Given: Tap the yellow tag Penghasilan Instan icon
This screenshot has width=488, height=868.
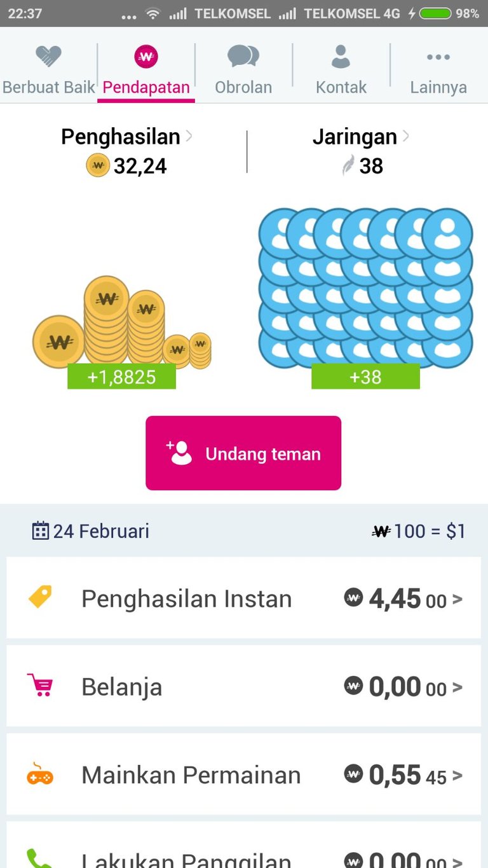Looking at the screenshot, I should click(40, 597).
